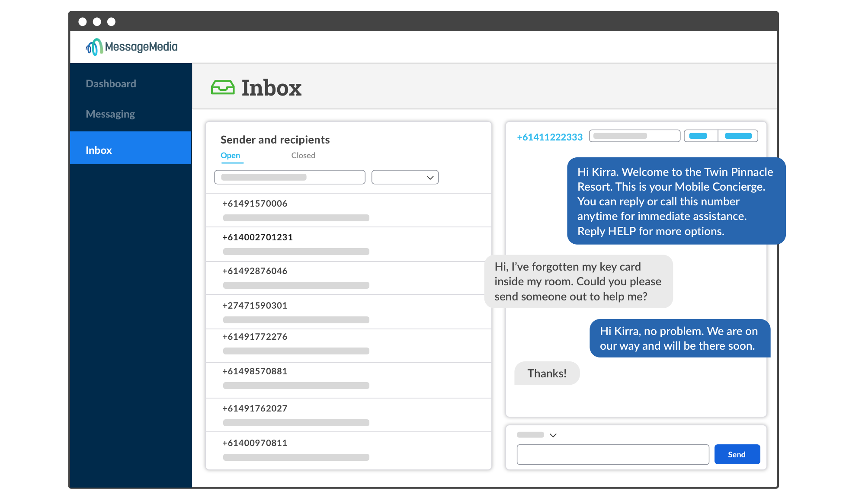Select the Open tab
Screen dimensions: 846x504
click(x=230, y=156)
